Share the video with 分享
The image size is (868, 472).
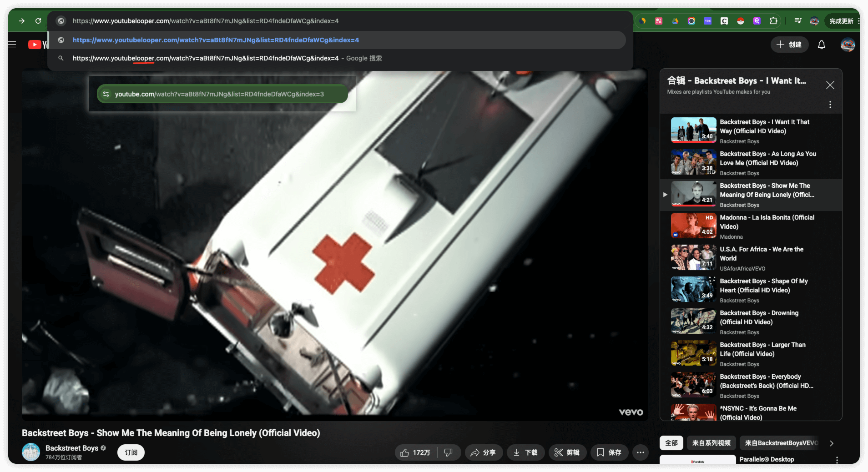pyautogui.click(x=483, y=452)
